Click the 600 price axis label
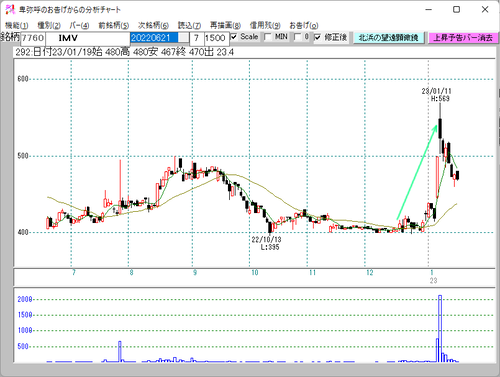Viewport: 500px width, 377px height. [x=23, y=79]
